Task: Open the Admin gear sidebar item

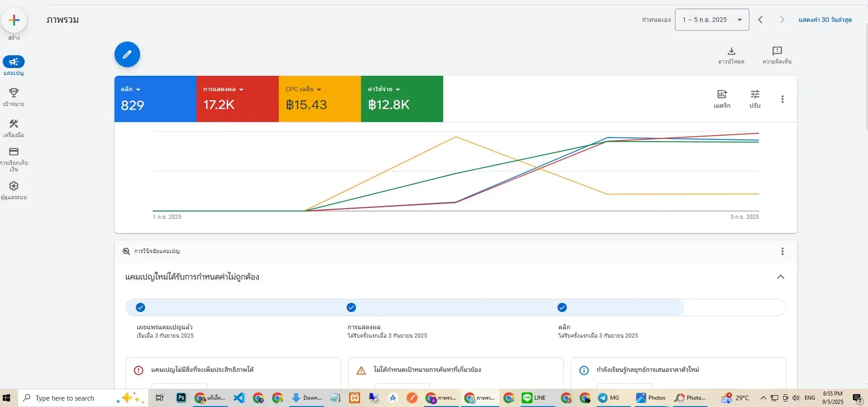Action: tap(14, 186)
